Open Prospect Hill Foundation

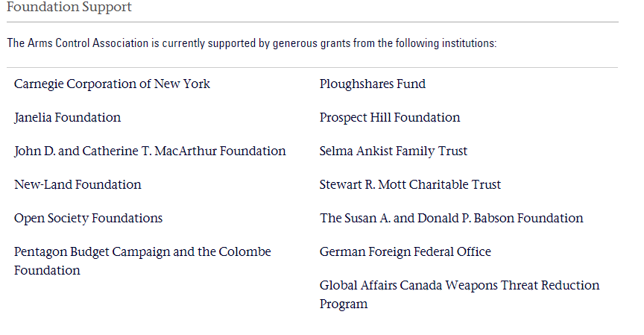(390, 118)
